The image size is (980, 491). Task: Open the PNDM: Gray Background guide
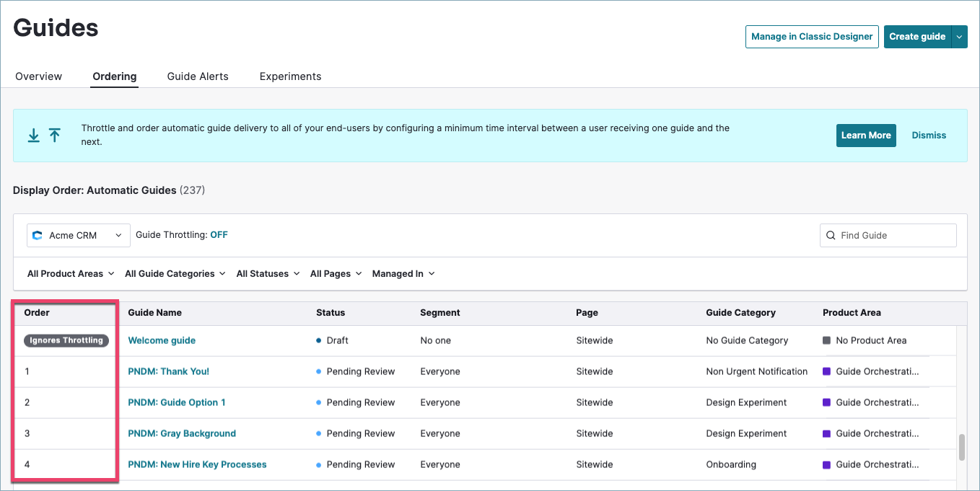click(182, 433)
